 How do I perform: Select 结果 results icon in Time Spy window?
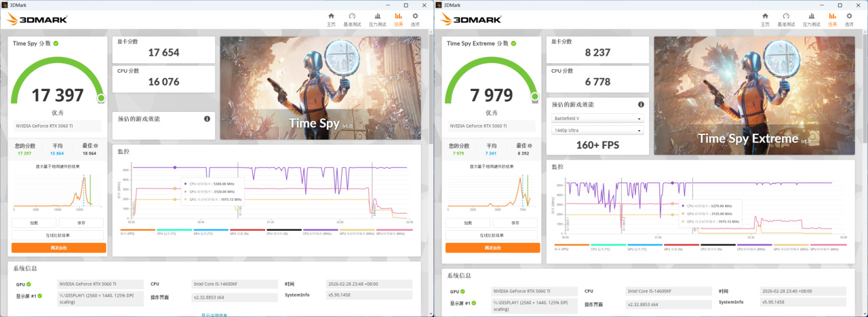tap(398, 19)
